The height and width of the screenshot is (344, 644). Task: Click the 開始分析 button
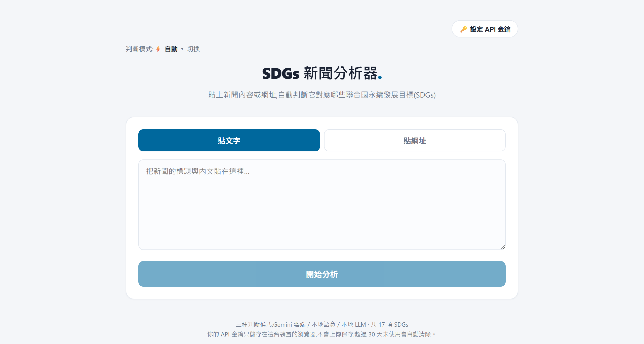[322, 274]
